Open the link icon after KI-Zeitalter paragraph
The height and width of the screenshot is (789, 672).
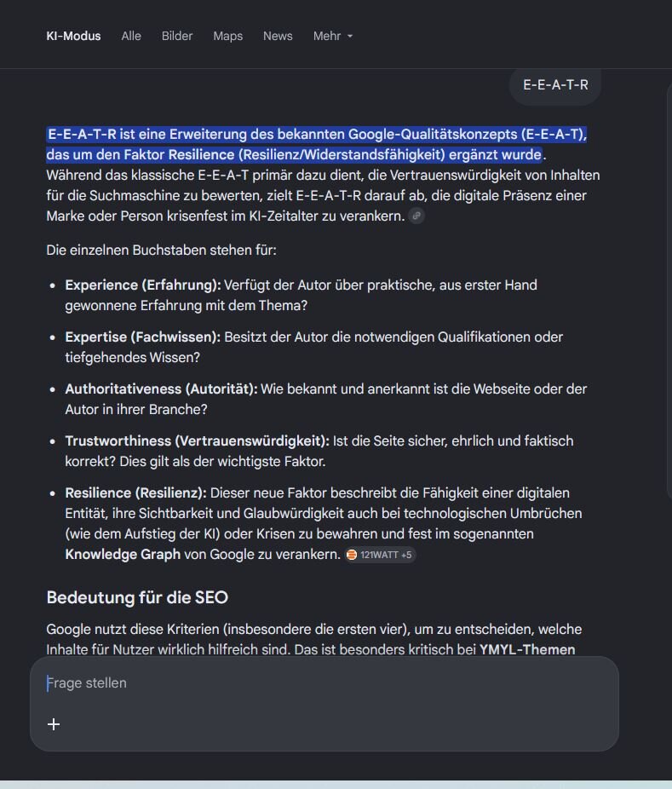point(416,216)
